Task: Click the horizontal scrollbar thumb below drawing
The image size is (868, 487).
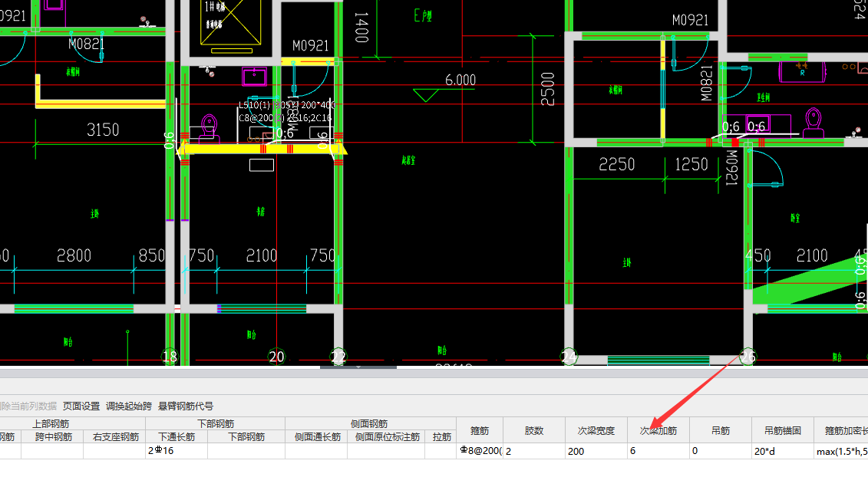Action: (x=358, y=367)
